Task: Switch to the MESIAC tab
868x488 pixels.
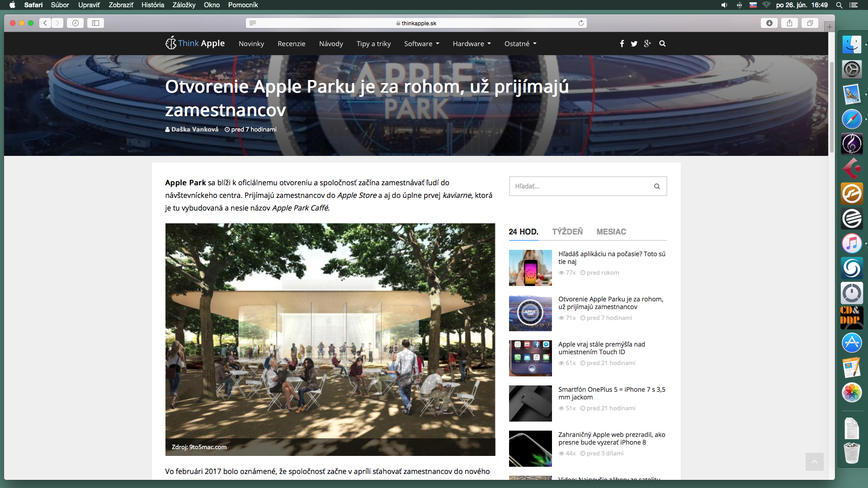Action: click(611, 232)
